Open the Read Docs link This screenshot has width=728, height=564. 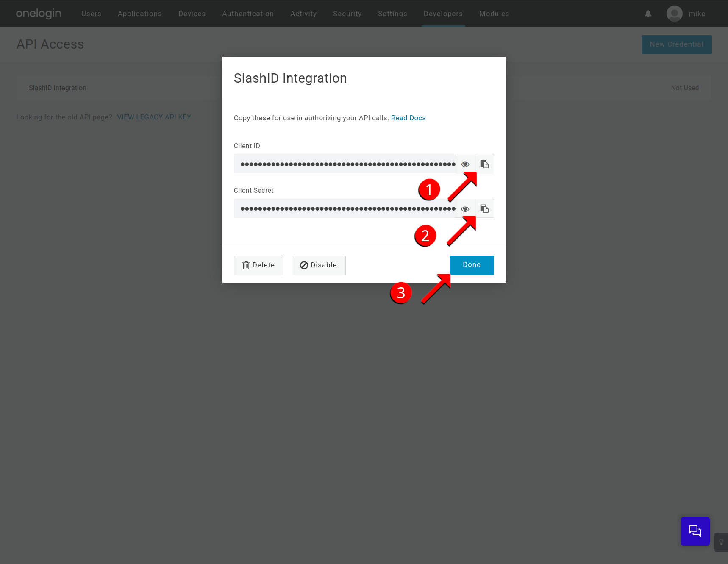tap(408, 118)
